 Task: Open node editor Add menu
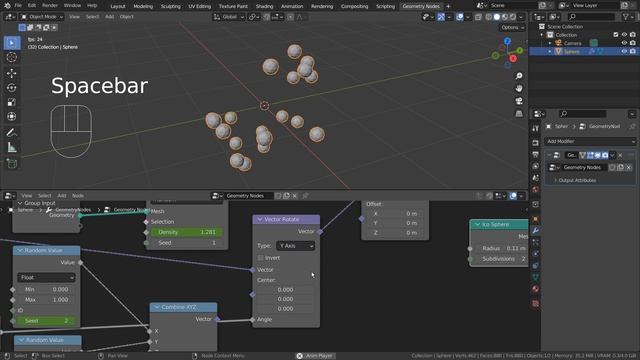[x=62, y=196]
